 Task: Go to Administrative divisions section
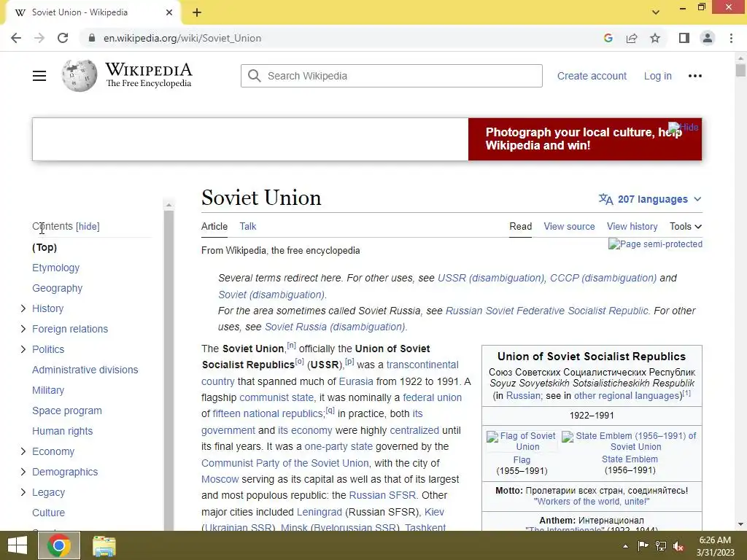(85, 370)
